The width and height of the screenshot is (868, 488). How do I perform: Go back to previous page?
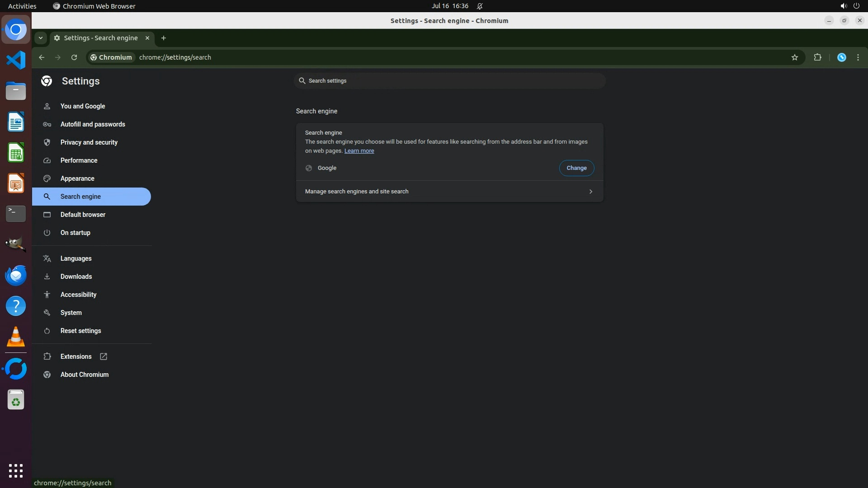tap(42, 57)
